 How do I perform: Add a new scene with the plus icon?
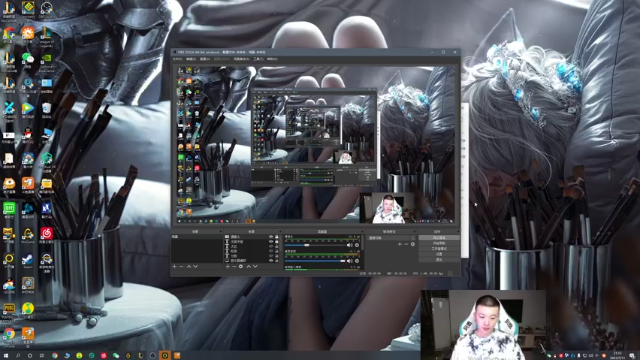pyautogui.click(x=174, y=267)
